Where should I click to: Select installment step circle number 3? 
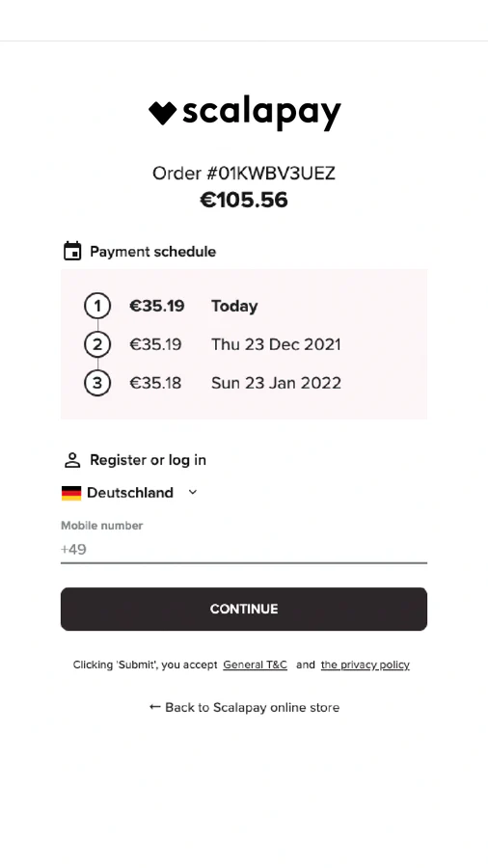(x=97, y=383)
